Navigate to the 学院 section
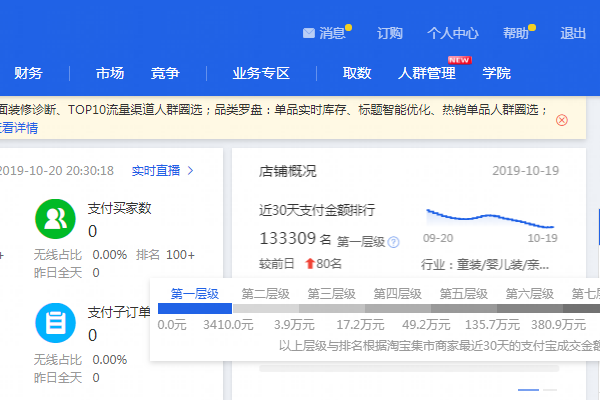 496,73
